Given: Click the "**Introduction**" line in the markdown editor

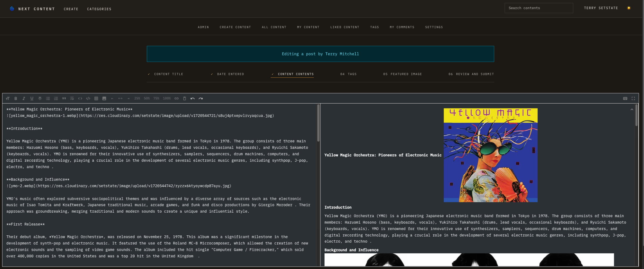Looking at the screenshot, I should [x=24, y=129].
